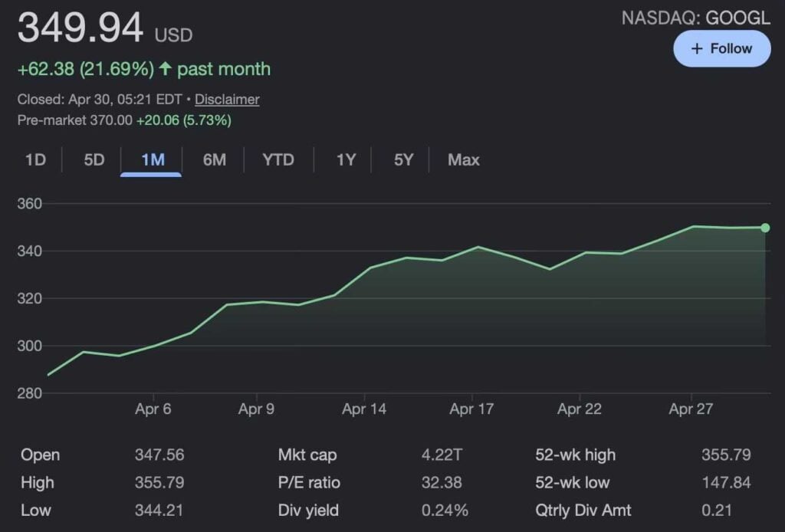Viewport: 785px width, 532px height.
Task: Select the 5D chart range tab
Action: (94, 160)
